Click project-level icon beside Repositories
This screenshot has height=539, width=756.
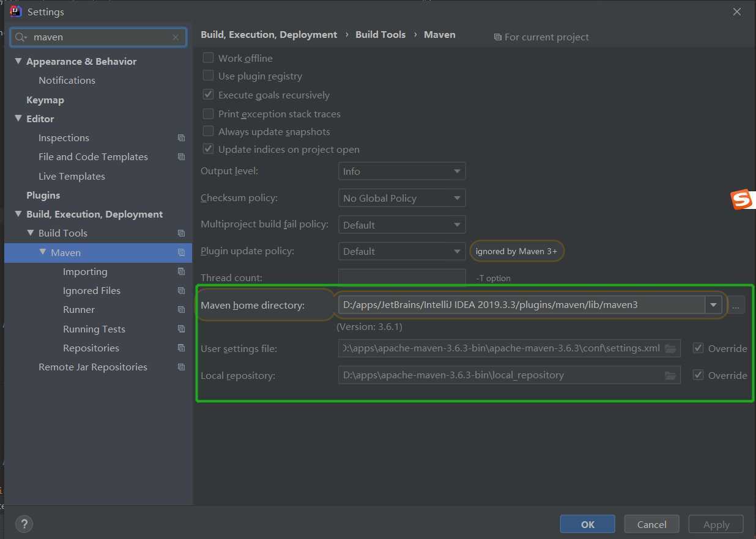pyautogui.click(x=181, y=348)
